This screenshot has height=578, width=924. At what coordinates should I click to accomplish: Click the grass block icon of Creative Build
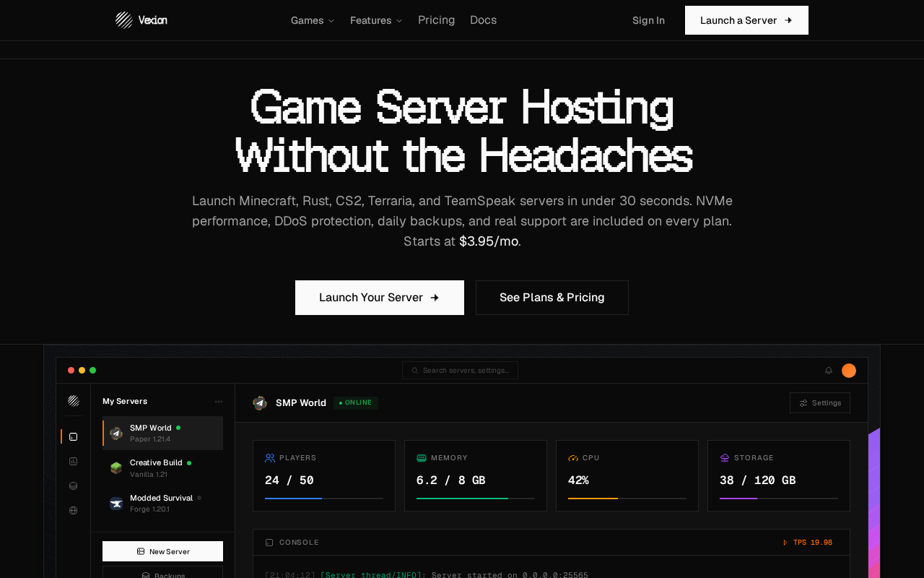point(116,468)
